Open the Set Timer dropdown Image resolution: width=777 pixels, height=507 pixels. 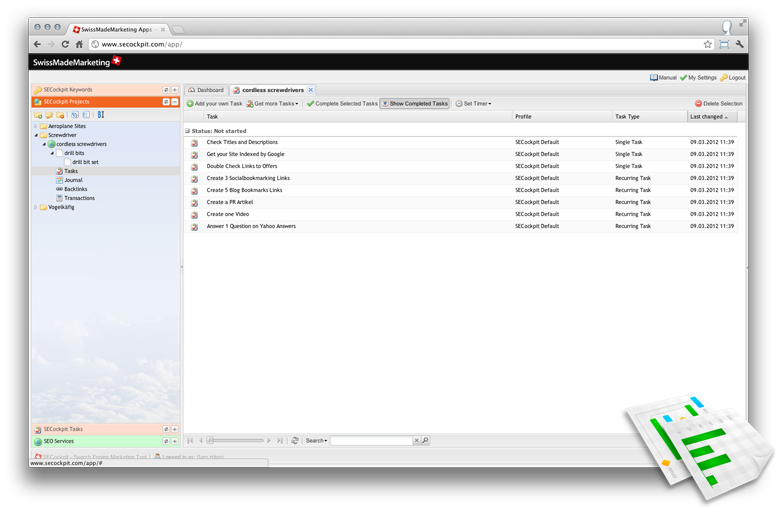point(473,104)
